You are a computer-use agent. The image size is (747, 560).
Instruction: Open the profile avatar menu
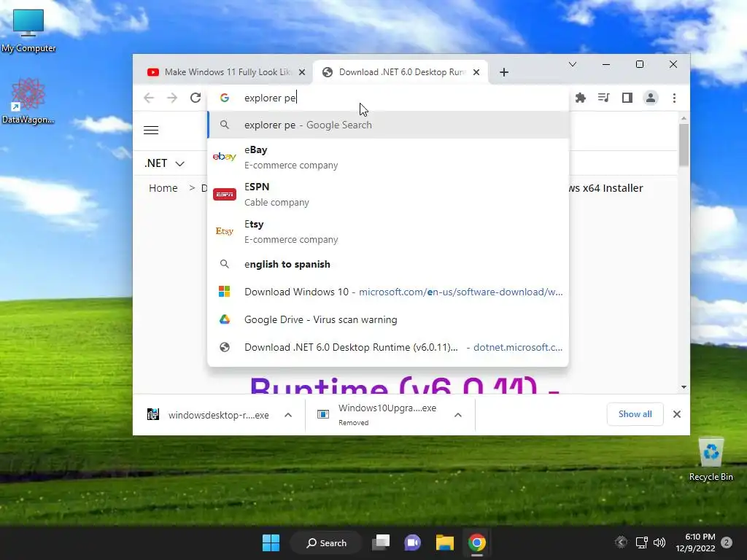pos(650,98)
